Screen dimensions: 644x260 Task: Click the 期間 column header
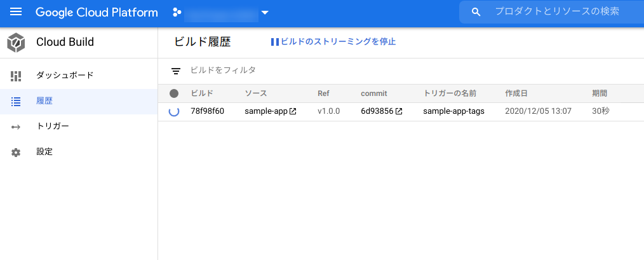(x=600, y=94)
